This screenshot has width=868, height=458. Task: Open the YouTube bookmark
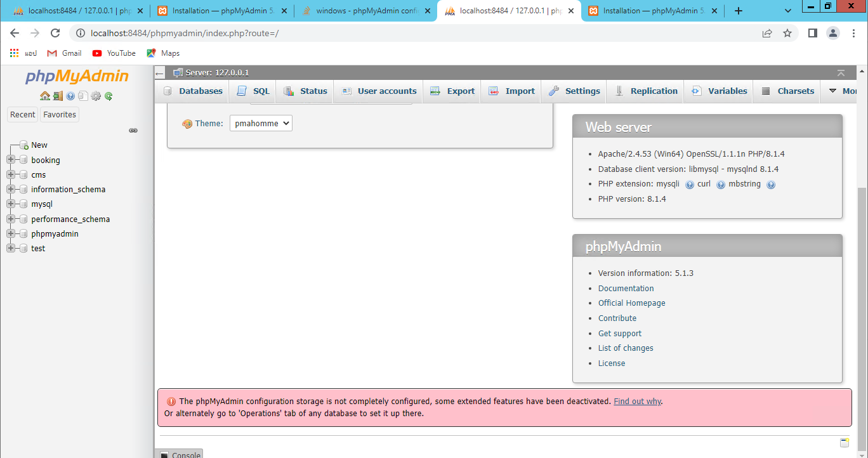click(x=114, y=53)
